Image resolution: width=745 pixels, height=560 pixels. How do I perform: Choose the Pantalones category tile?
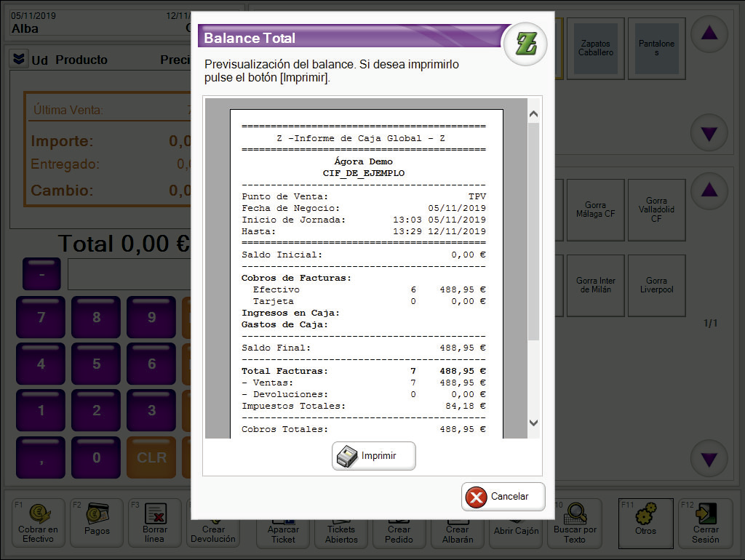point(656,48)
